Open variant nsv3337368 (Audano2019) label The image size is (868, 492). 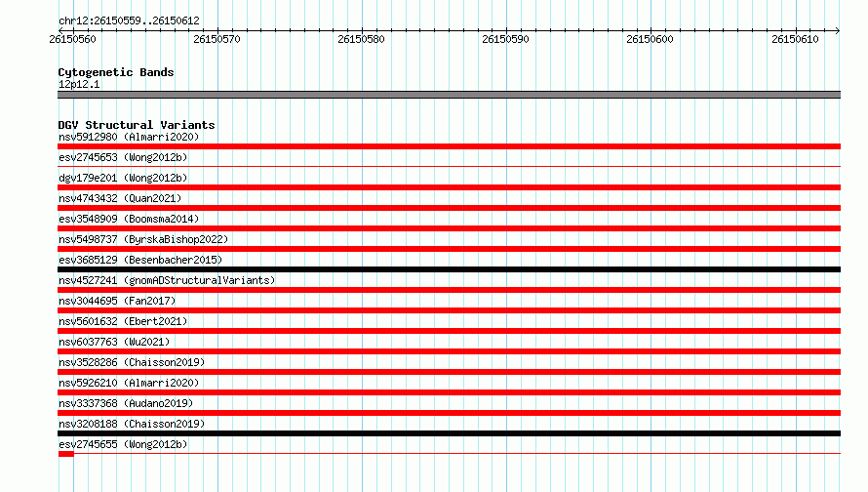point(126,403)
